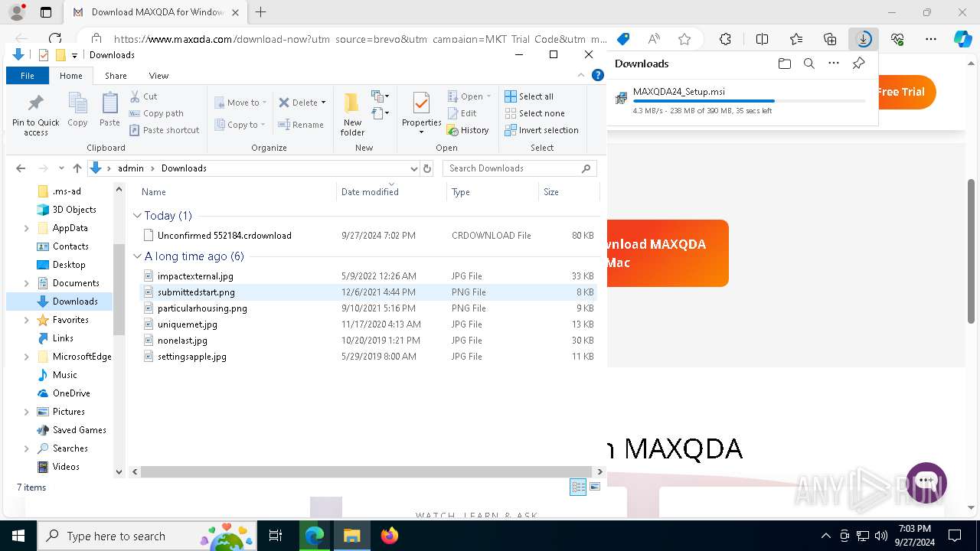Screen dimensions: 980x551
Task: Open Firefox from the taskbar
Action: click(390, 536)
